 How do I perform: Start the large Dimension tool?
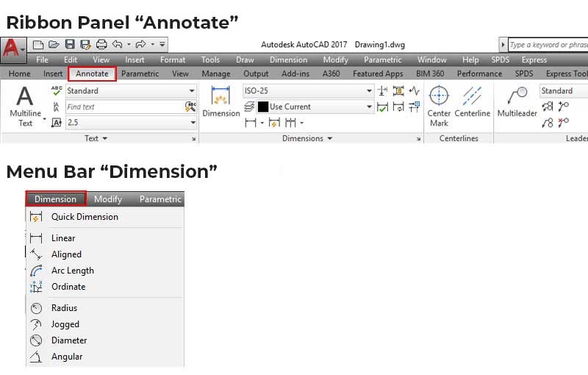coord(221,101)
